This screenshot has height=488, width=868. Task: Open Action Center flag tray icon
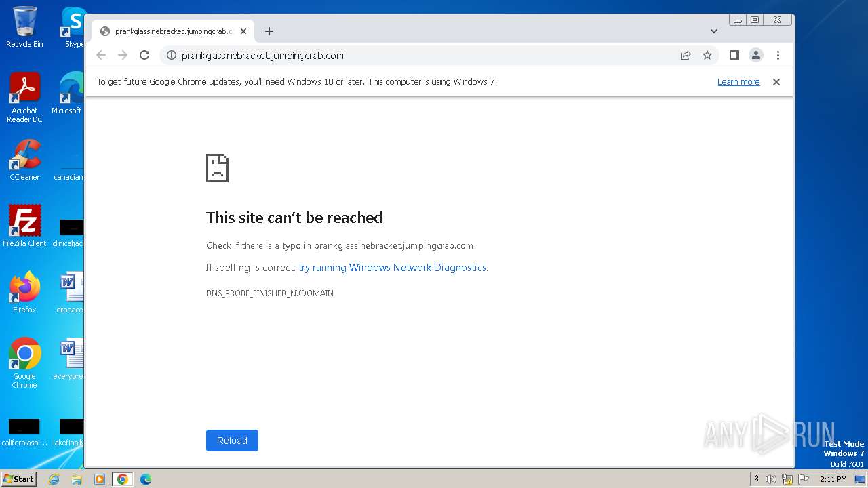[804, 479]
